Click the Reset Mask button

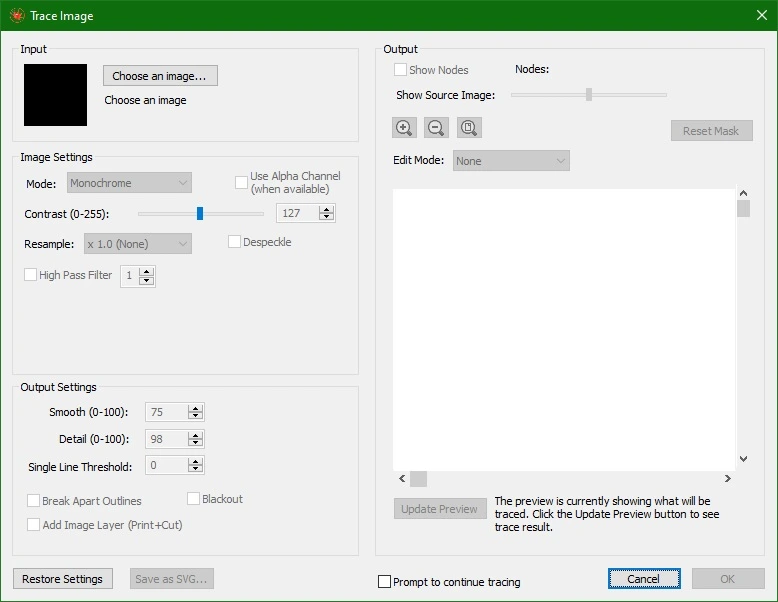click(x=712, y=131)
